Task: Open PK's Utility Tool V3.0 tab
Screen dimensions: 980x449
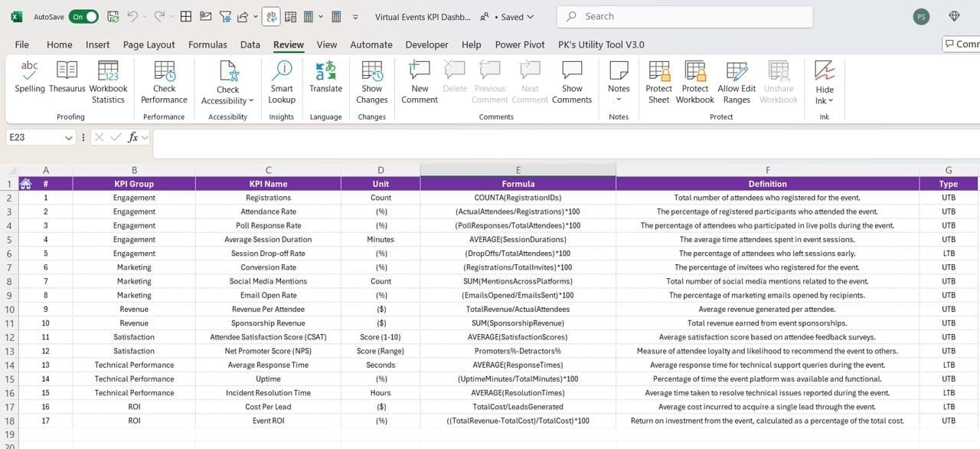Action: coord(601,44)
